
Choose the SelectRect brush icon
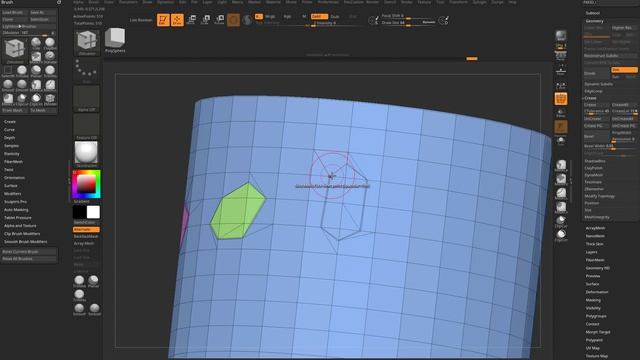[8, 71]
